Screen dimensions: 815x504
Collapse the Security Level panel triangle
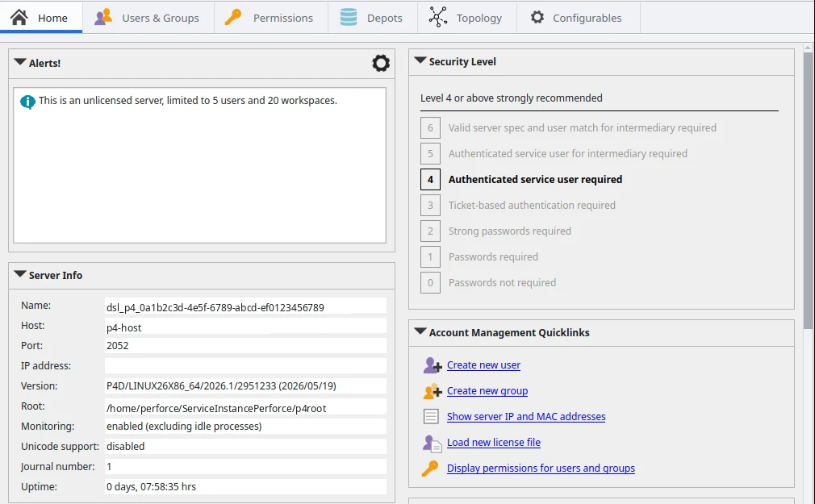click(x=420, y=60)
